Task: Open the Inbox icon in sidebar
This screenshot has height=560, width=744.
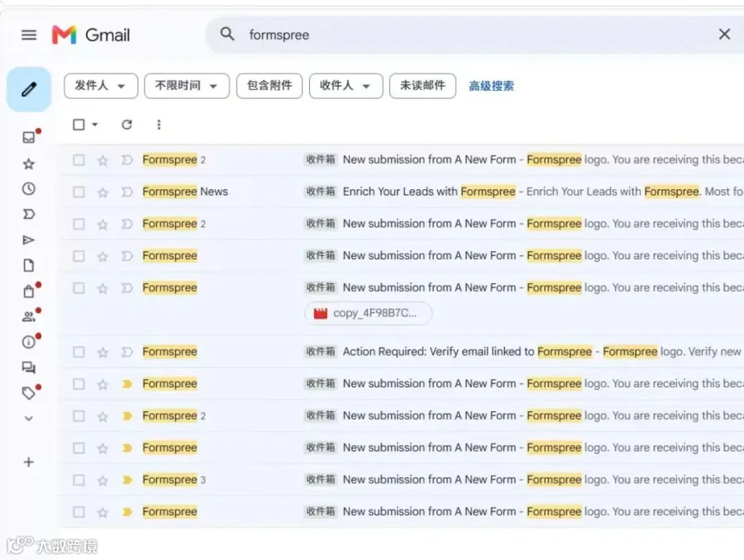Action: [29, 137]
